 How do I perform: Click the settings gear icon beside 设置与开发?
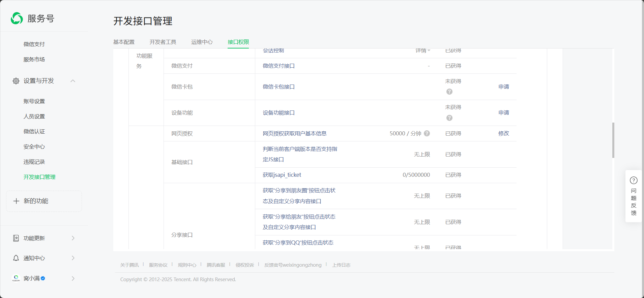coord(16,81)
